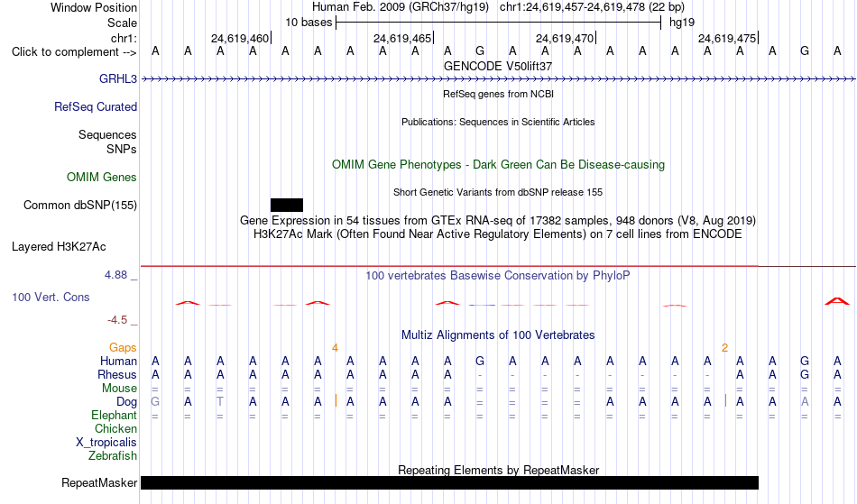The width and height of the screenshot is (857, 504).
Task: Click the Sequences track label
Action: [x=107, y=135]
